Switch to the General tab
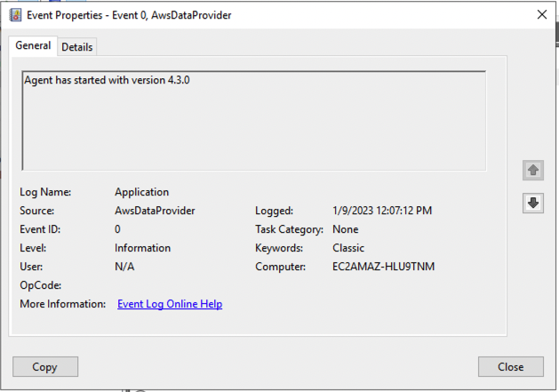The height and width of the screenshot is (392, 559). click(33, 46)
